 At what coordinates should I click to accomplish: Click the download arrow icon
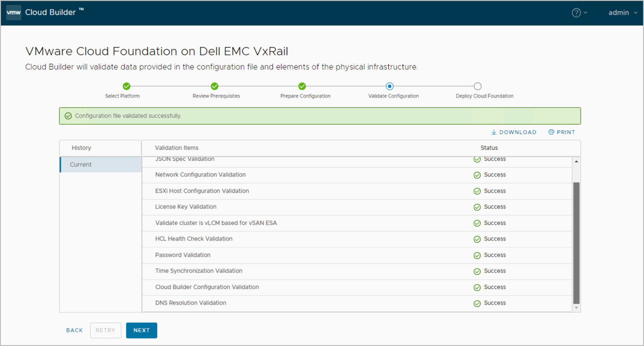(x=494, y=132)
